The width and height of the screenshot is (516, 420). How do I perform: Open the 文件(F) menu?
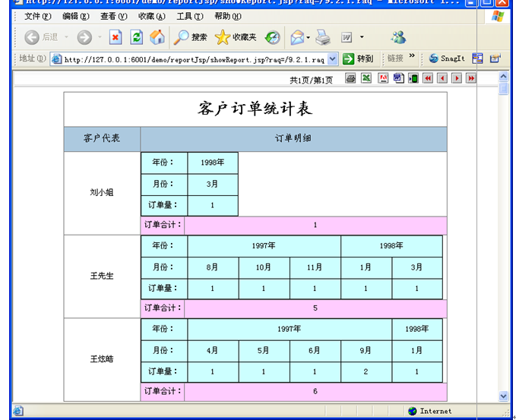tap(38, 16)
